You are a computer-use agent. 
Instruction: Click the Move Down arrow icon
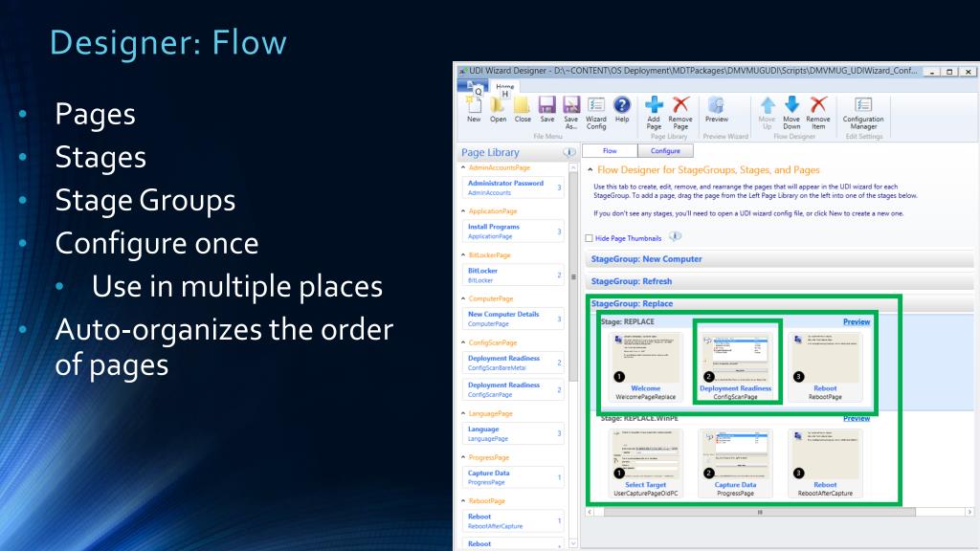[x=791, y=105]
